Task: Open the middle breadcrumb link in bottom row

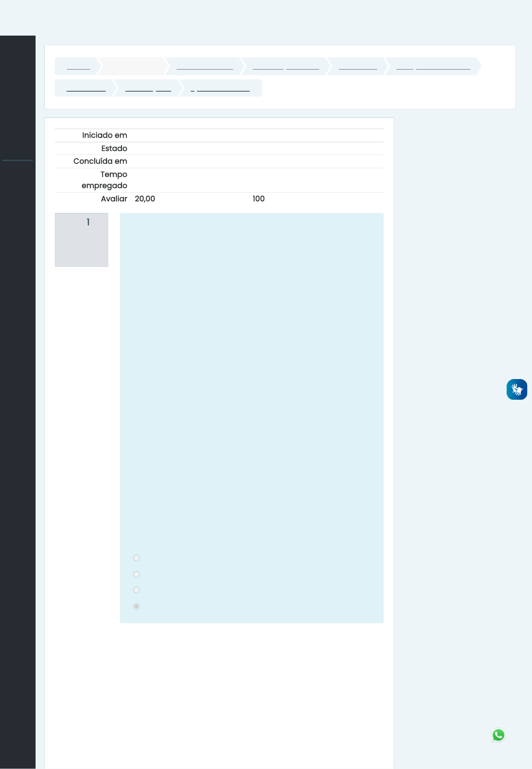Action: pos(148,88)
